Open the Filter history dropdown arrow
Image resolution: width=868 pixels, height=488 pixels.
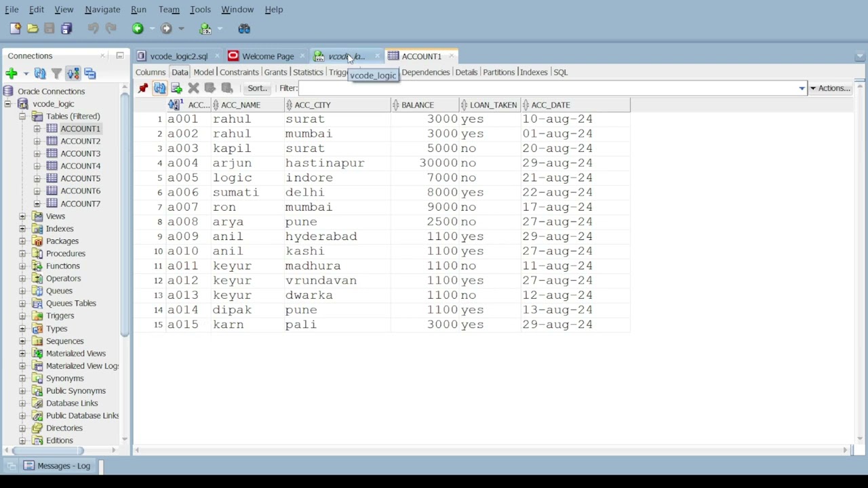[x=802, y=88]
